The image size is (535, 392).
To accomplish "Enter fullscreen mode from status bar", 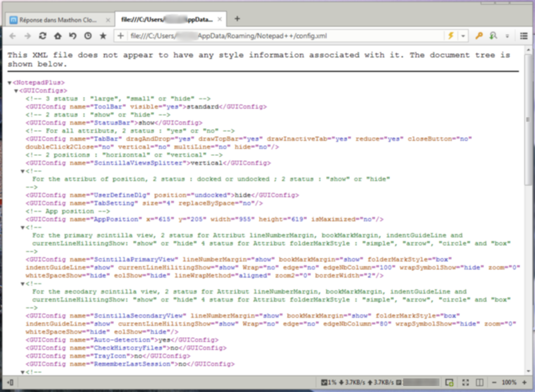I will pos(466,382).
